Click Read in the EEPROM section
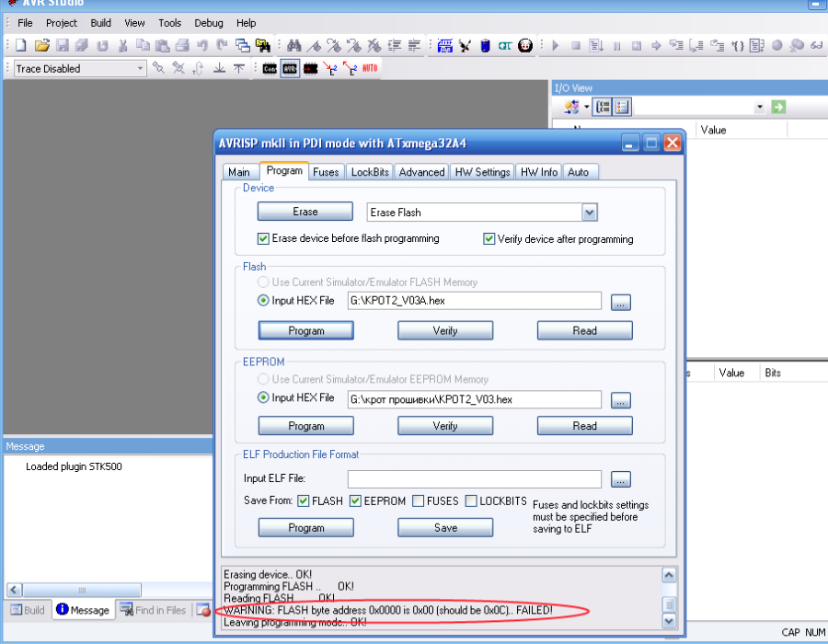This screenshot has width=828, height=644. point(584,426)
